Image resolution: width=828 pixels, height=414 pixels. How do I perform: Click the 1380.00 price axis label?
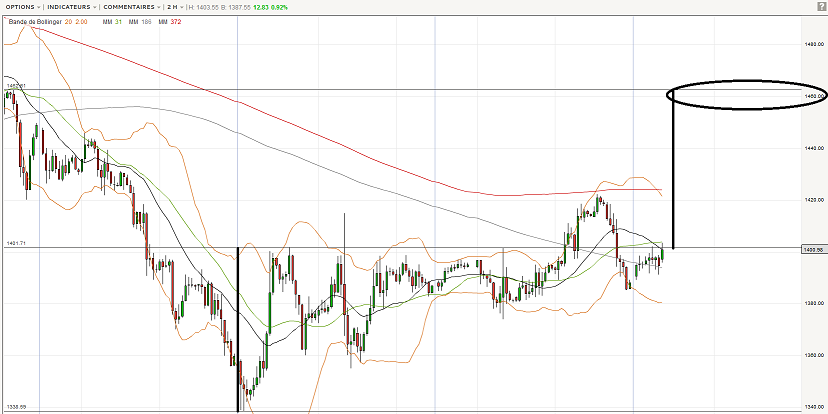(812, 303)
